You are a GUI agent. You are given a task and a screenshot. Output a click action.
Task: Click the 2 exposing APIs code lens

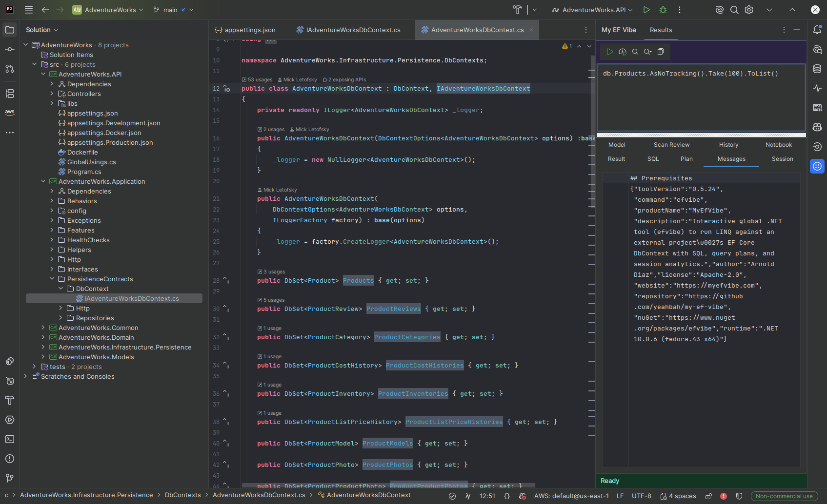tap(344, 79)
